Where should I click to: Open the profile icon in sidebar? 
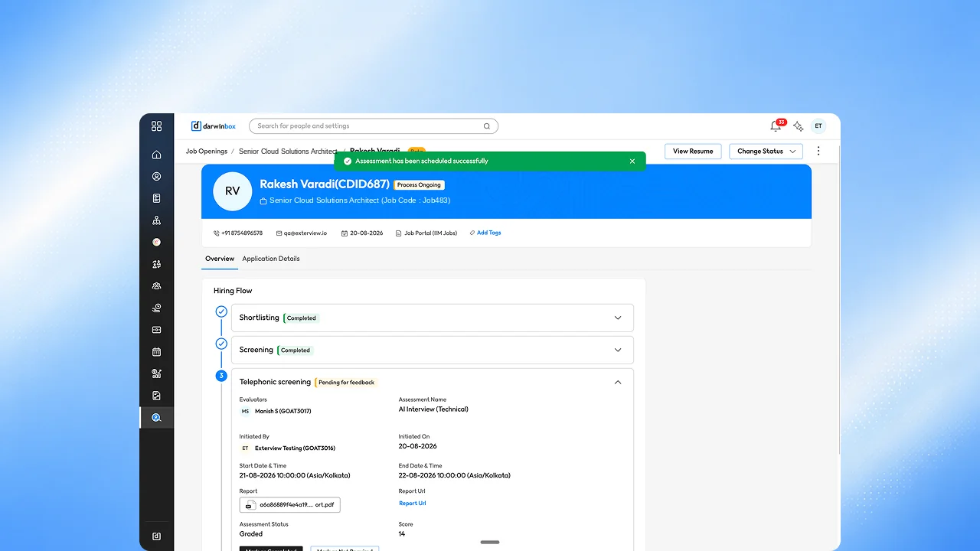pyautogui.click(x=156, y=177)
